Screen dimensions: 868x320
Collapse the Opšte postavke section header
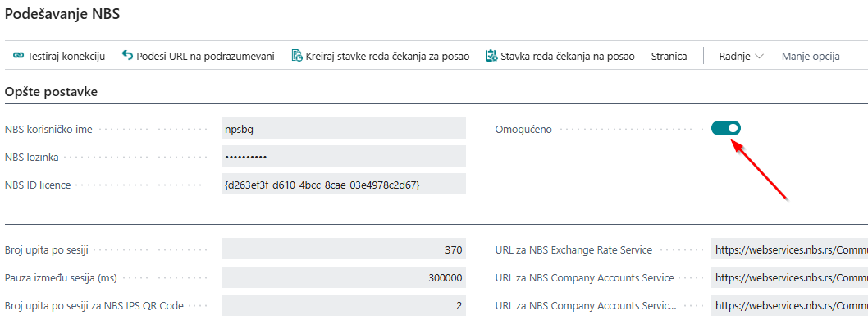[52, 92]
